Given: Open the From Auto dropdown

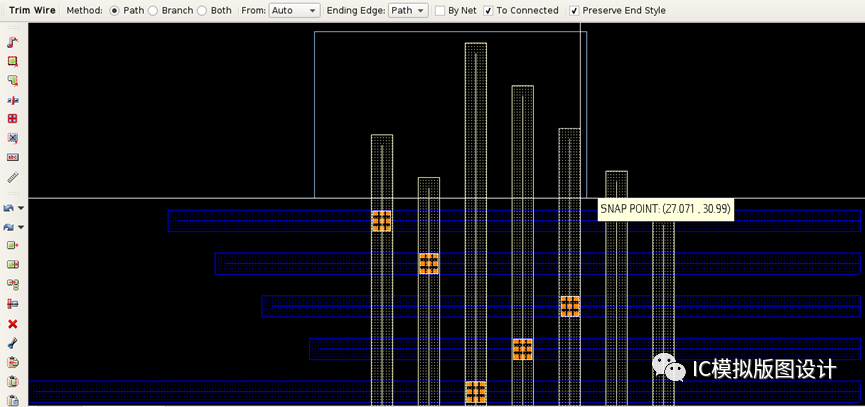Looking at the screenshot, I should [295, 10].
